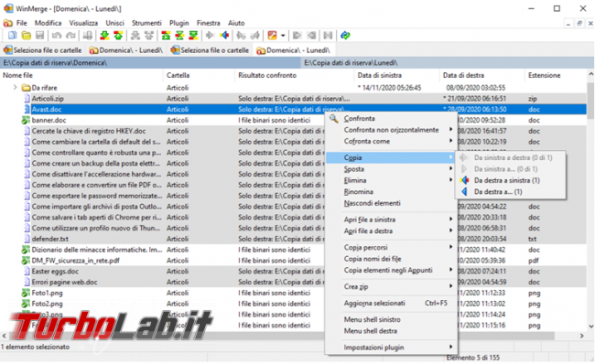The image size is (595, 364).
Task: Click the identical-file icon of banner.doc
Action: (26, 120)
